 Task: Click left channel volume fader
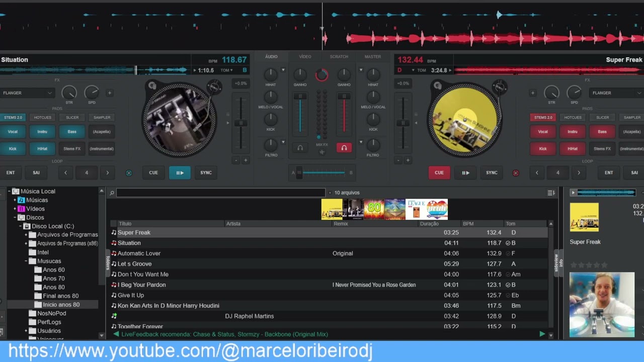click(300, 113)
